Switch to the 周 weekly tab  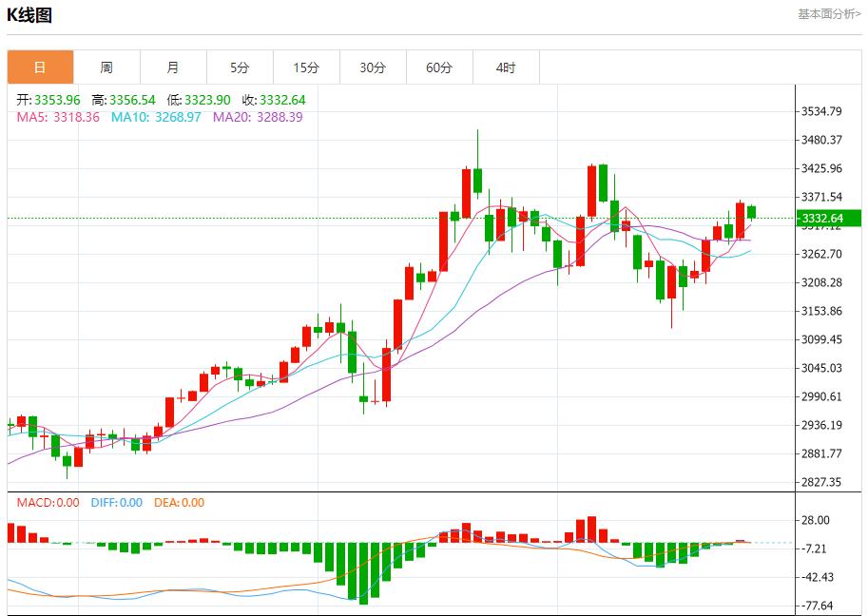click(x=106, y=67)
